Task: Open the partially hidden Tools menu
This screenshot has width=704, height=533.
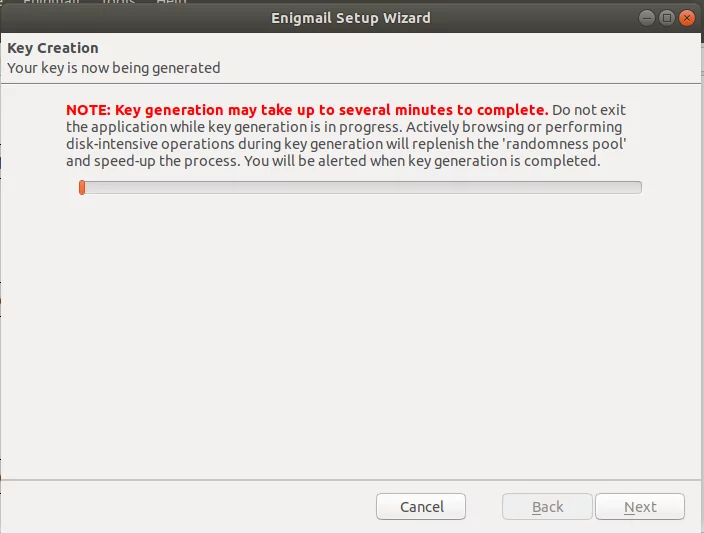Action: [x=118, y=2]
